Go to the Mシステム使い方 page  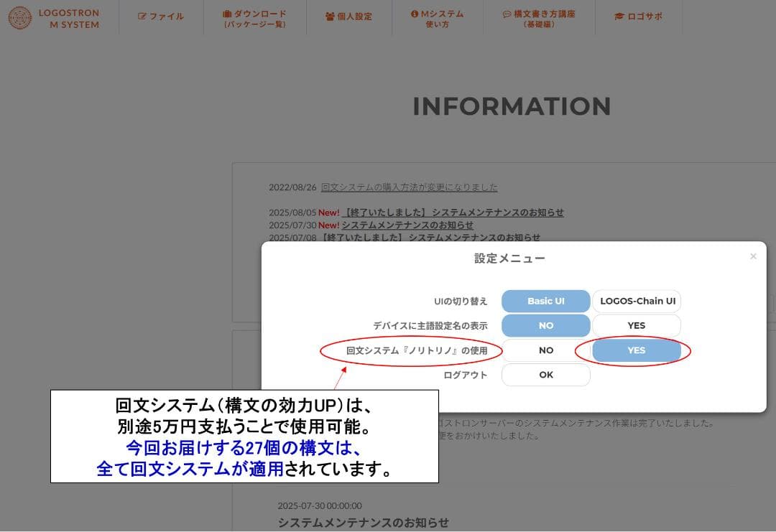438,18
